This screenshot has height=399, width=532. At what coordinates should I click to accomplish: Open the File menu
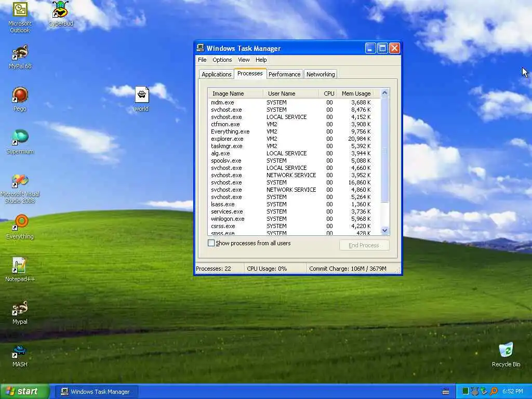[x=202, y=60]
